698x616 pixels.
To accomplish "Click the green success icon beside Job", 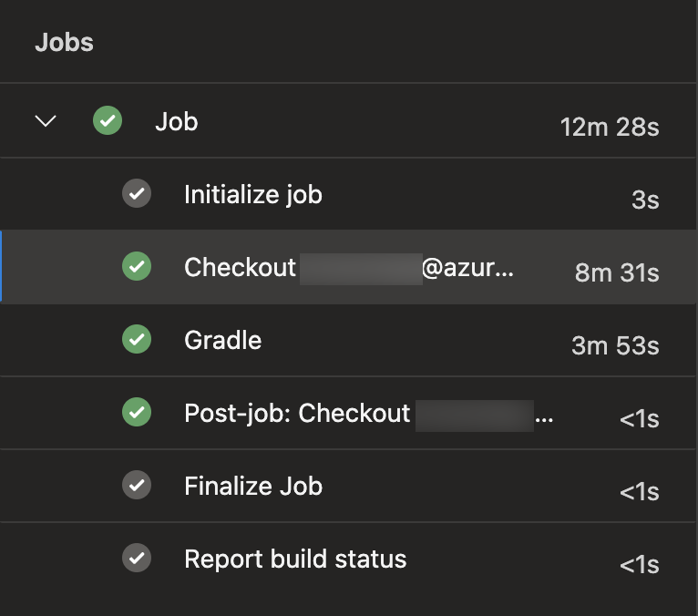I will pos(108,120).
